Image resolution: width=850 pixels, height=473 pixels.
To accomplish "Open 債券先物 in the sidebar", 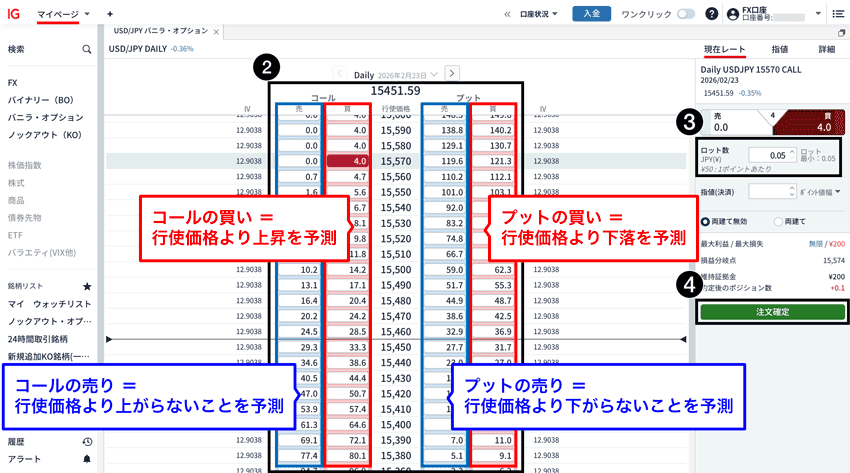I will pos(24,217).
